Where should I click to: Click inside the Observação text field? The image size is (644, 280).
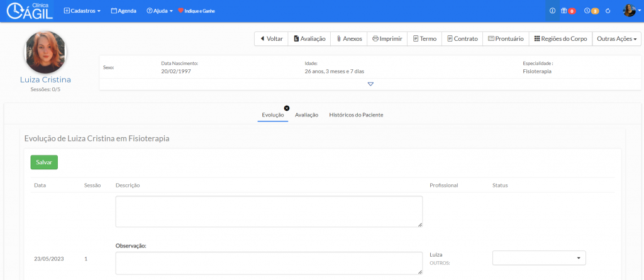(x=269, y=263)
